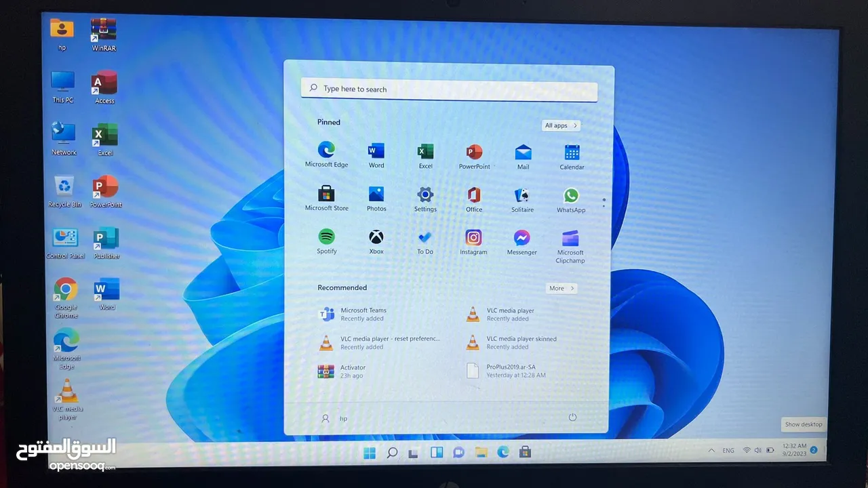The image size is (868, 488).
Task: Select Google Chrome desktop shortcut
Action: (66, 298)
